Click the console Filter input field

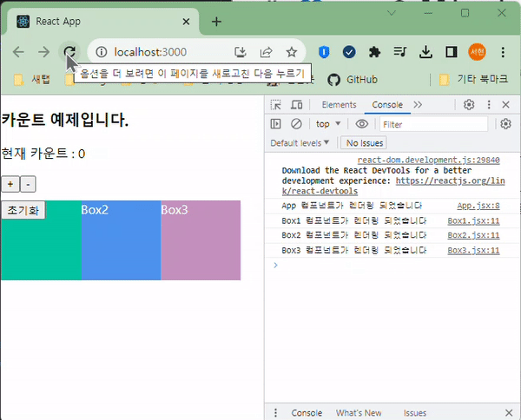(x=433, y=124)
